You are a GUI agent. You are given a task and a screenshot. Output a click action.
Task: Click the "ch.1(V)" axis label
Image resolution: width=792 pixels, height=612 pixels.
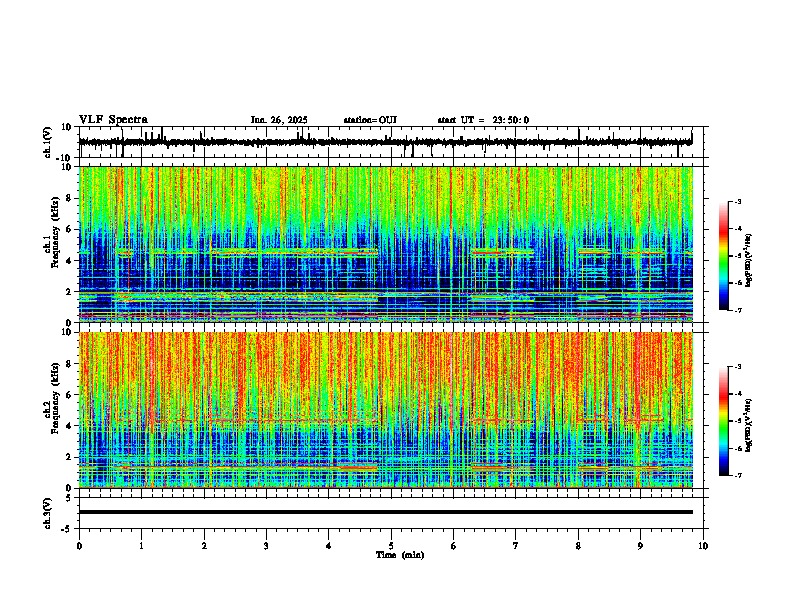[x=48, y=142]
